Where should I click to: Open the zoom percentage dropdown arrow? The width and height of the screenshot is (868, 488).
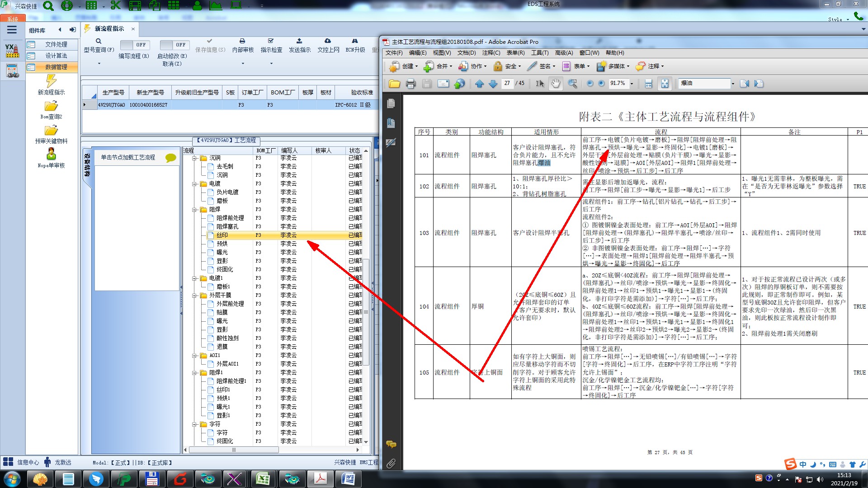coord(632,84)
